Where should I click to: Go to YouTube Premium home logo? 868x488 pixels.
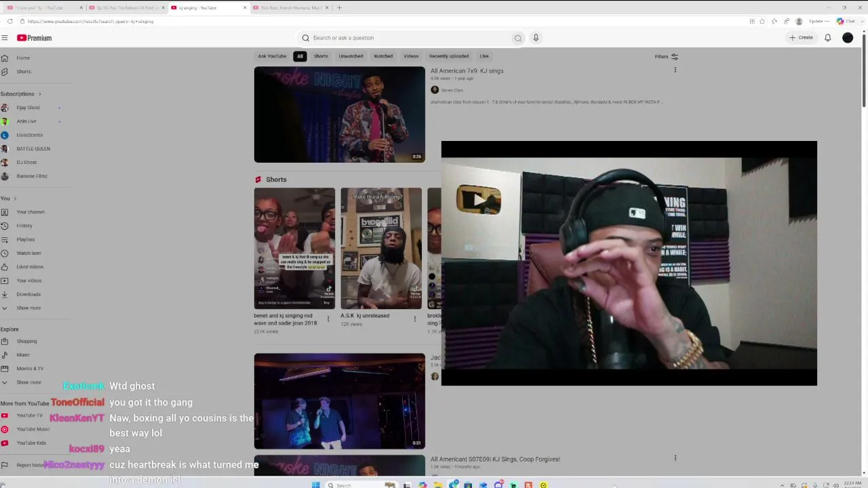[35, 38]
